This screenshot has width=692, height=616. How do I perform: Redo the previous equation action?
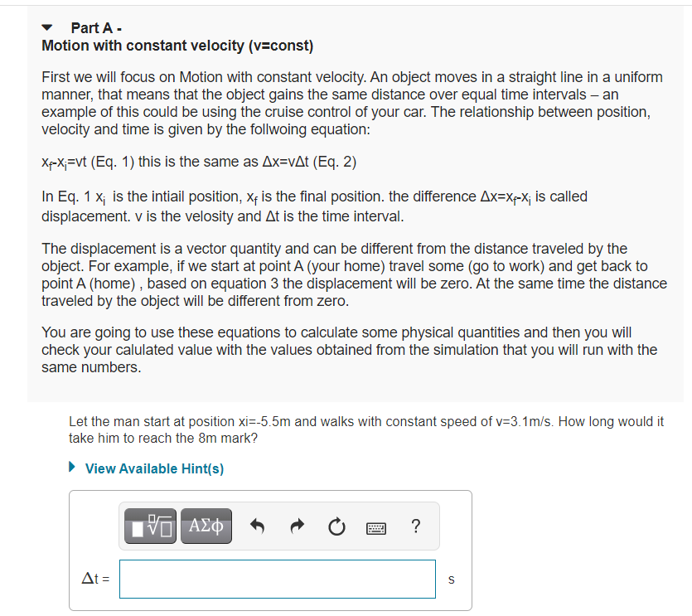(296, 526)
